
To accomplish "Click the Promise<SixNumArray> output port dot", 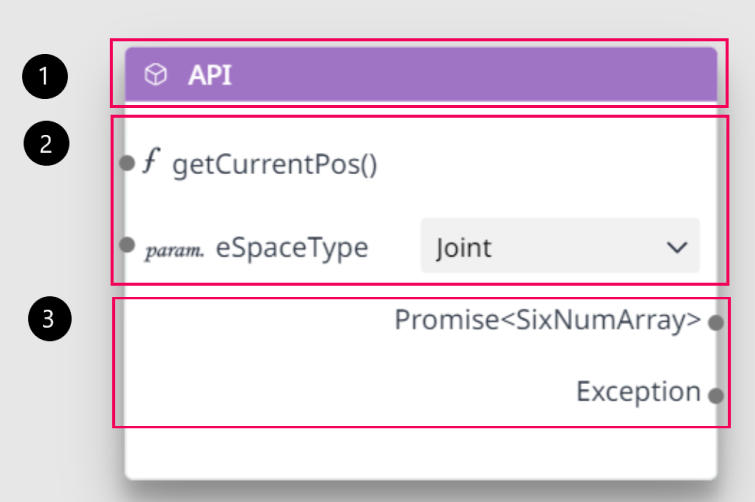I will tap(716, 322).
